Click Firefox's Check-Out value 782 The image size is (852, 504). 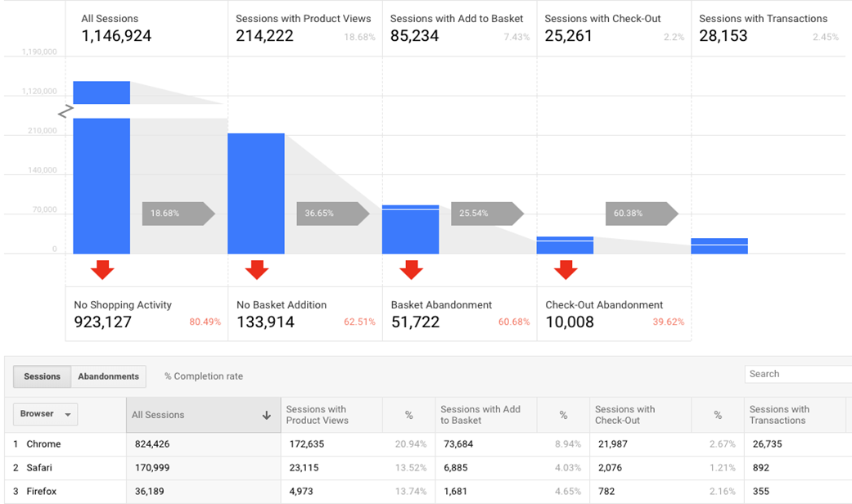pos(606,492)
